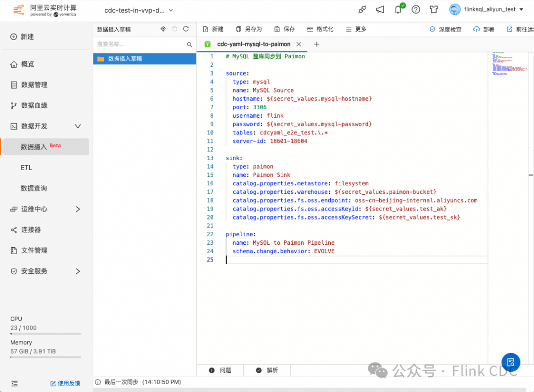Click the 前往运维 external link
This screenshot has width=534, height=392.
520,29
